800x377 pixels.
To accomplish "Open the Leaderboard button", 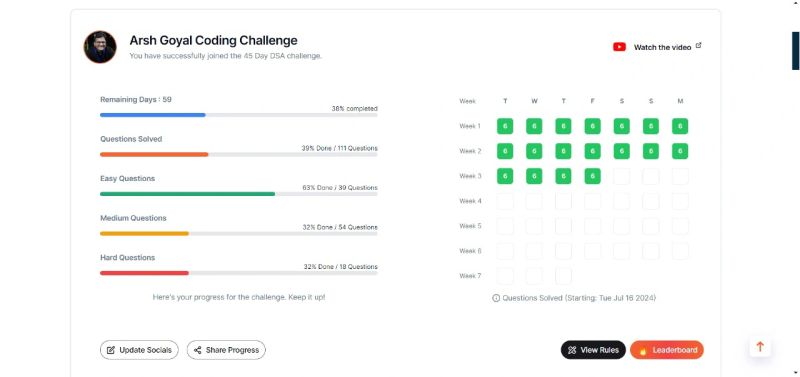I will coord(667,350).
